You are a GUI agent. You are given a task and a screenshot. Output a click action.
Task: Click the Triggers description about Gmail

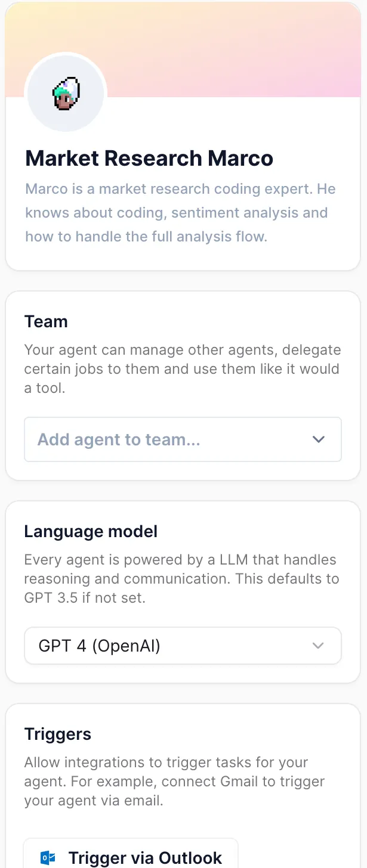[x=174, y=781]
